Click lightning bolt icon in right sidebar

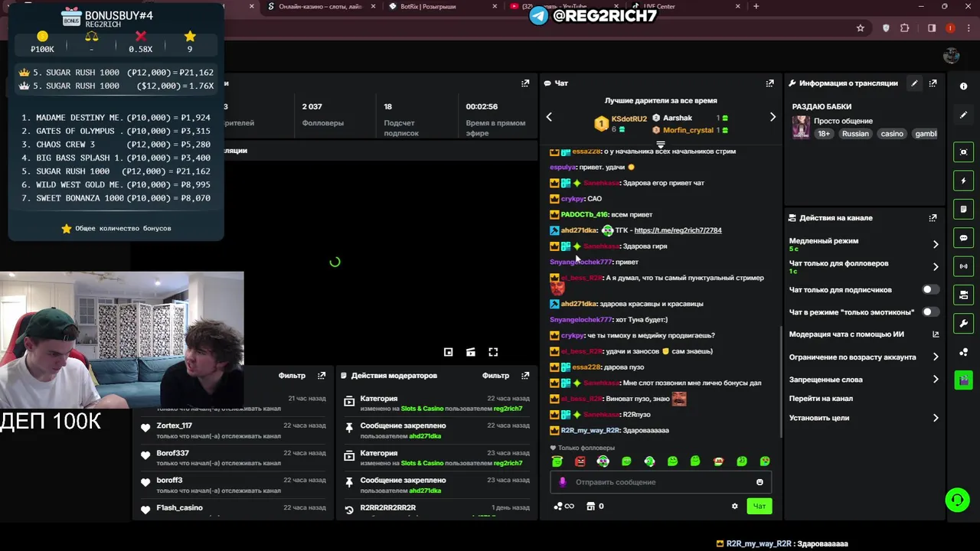click(x=964, y=181)
